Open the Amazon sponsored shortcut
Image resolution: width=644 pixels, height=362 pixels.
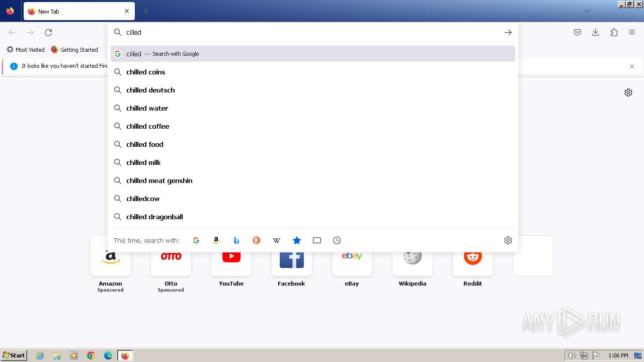tap(111, 264)
